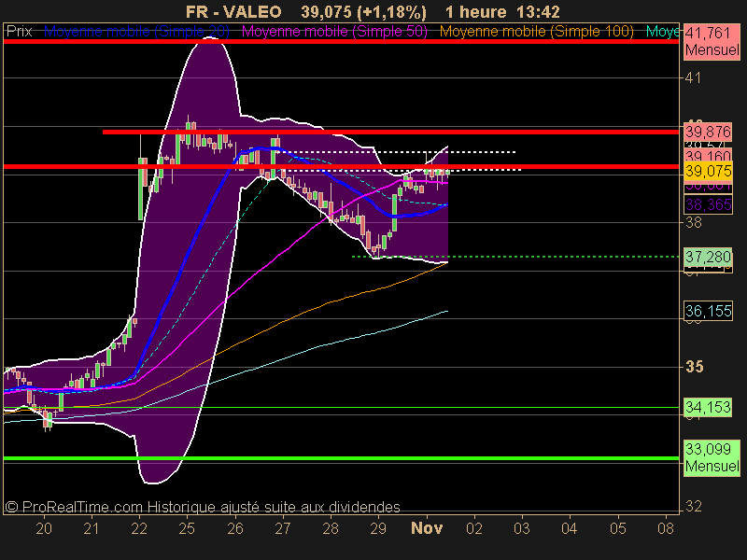Click the 33,099 Mensuel support price tag
The height and width of the screenshot is (560, 747).
[712, 457]
